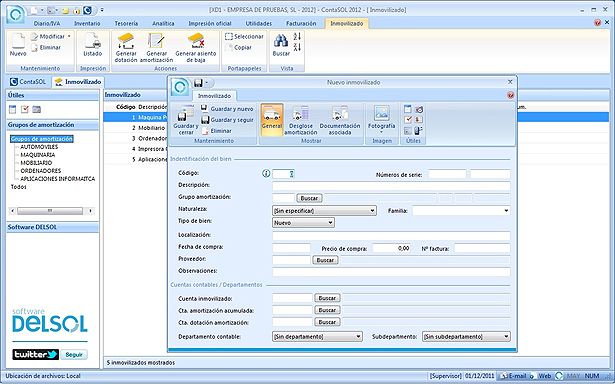Click the Fecha de compra field

[291, 248]
